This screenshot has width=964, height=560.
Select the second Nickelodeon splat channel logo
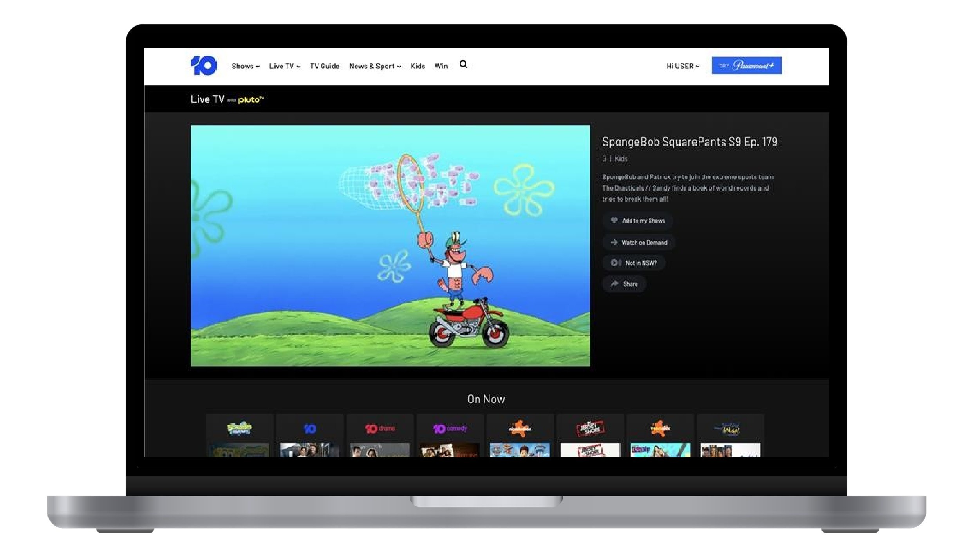[x=660, y=428]
